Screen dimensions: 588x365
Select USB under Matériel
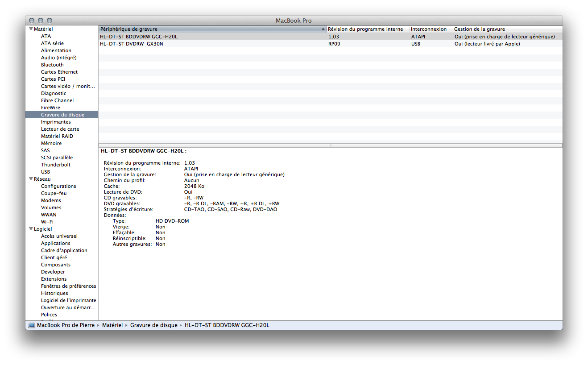coord(46,172)
